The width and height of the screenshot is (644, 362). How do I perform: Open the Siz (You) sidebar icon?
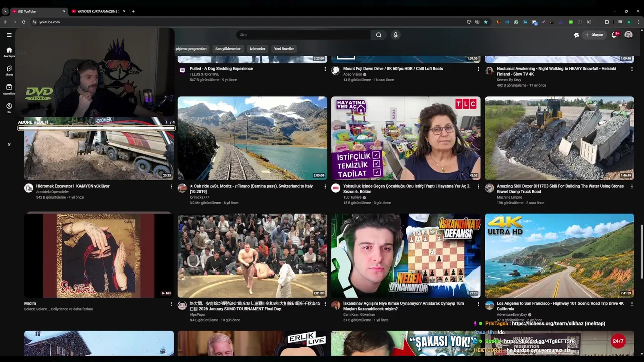pos(9,108)
